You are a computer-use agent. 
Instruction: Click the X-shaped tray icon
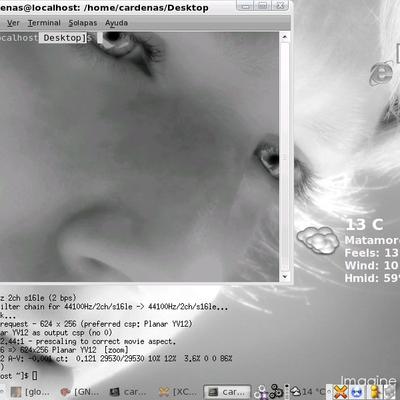click(340, 392)
